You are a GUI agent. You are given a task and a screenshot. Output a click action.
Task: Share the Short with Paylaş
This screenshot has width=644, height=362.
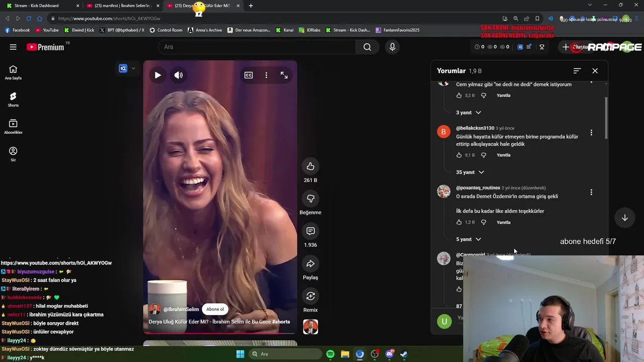[x=310, y=263]
